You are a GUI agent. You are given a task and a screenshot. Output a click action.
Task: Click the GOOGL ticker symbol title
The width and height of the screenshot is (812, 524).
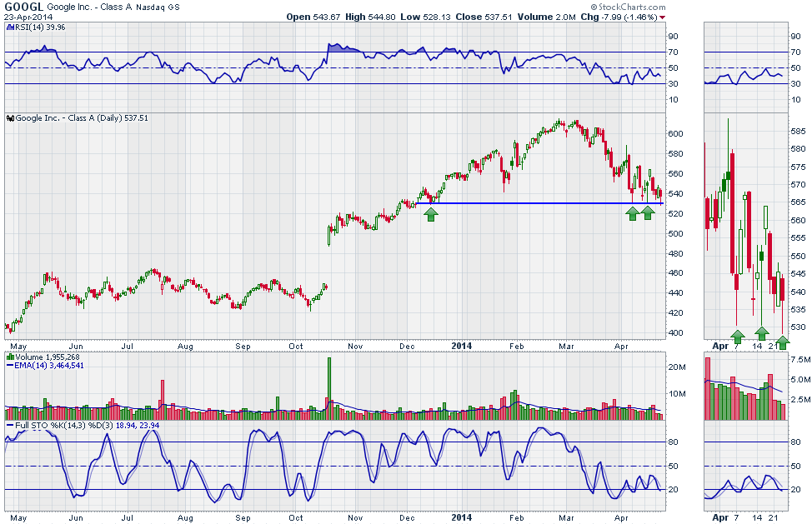coord(24,7)
